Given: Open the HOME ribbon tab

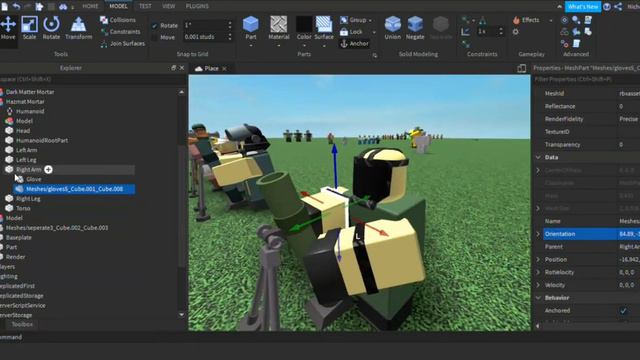Looking at the screenshot, I should [90, 6].
